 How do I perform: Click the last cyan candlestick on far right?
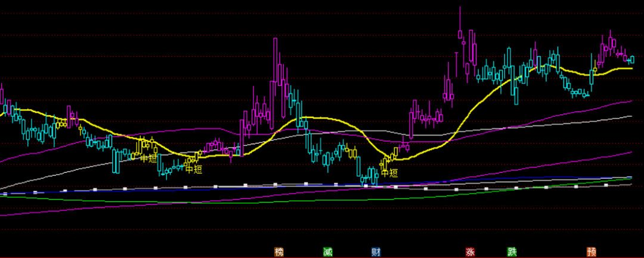[631, 59]
